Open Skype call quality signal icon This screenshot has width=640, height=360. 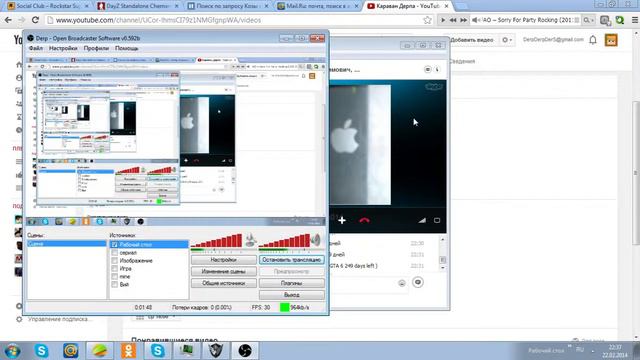tap(422, 220)
